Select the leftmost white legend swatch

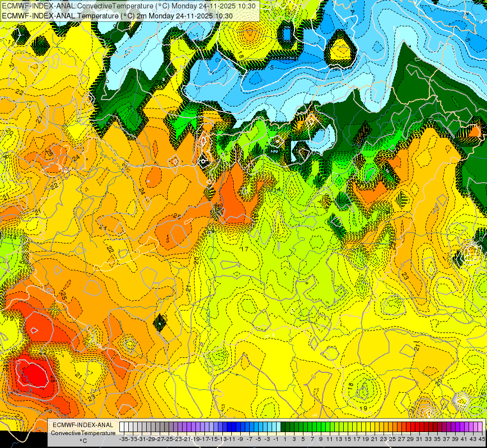(122, 427)
